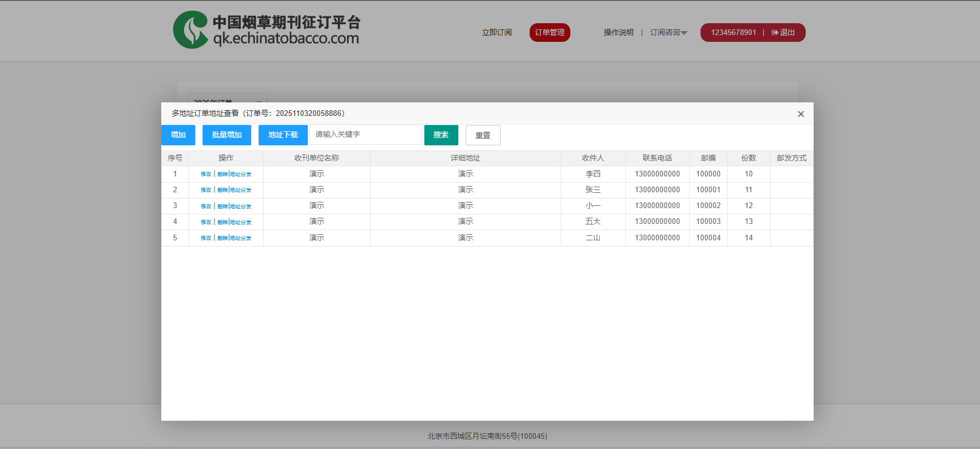Go to the 立即订阅 menu item
This screenshot has width=980, height=449.
496,33
